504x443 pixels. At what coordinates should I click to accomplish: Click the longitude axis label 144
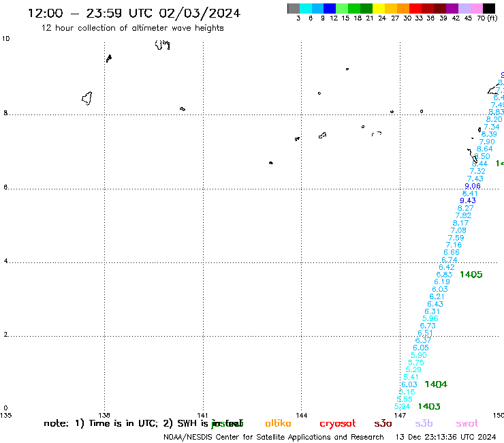pyautogui.click(x=302, y=415)
